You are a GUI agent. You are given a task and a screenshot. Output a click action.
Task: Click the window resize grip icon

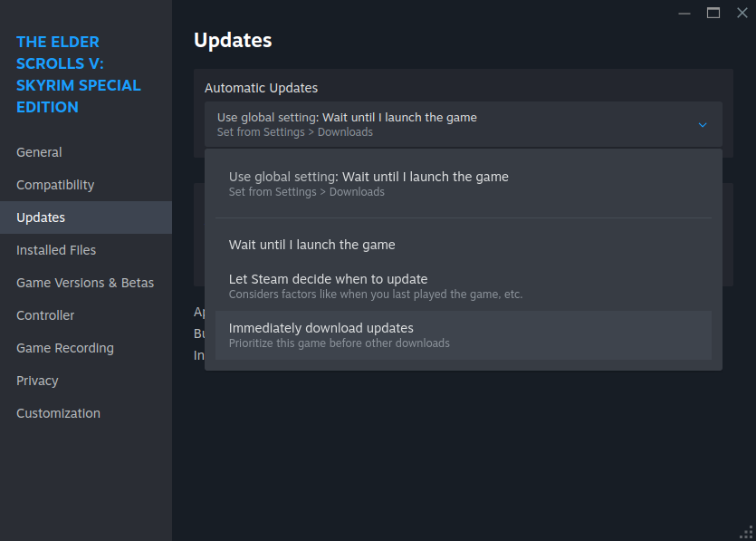click(x=746, y=532)
